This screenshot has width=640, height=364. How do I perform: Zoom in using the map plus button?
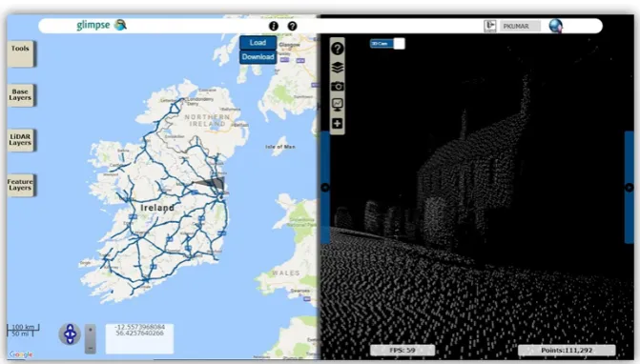coord(91,330)
